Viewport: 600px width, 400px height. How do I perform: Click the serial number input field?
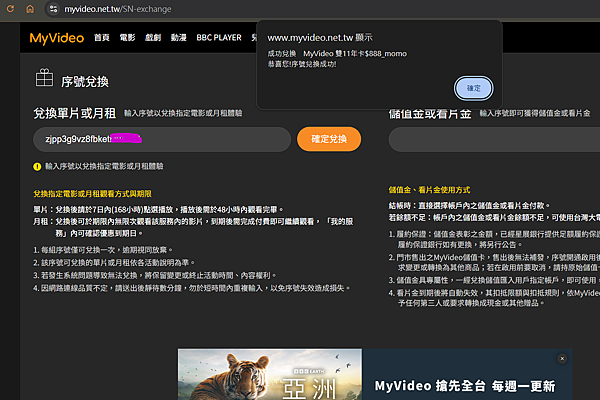point(162,139)
